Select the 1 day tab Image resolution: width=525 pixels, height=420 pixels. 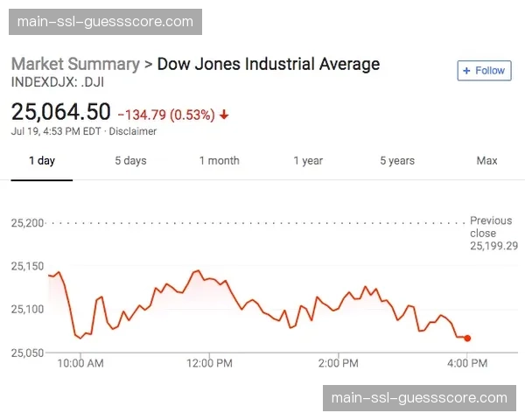click(41, 161)
